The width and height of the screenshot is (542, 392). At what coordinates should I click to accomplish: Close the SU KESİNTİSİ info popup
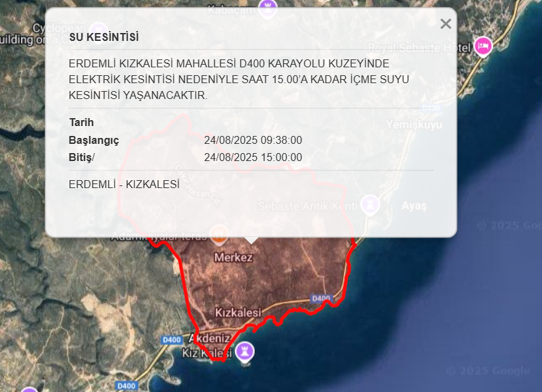click(x=446, y=24)
